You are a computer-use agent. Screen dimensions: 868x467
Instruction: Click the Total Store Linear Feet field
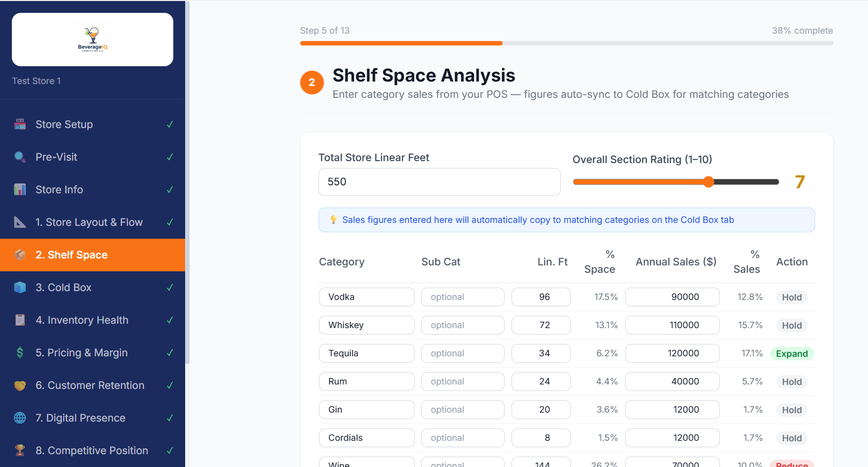pyautogui.click(x=439, y=182)
